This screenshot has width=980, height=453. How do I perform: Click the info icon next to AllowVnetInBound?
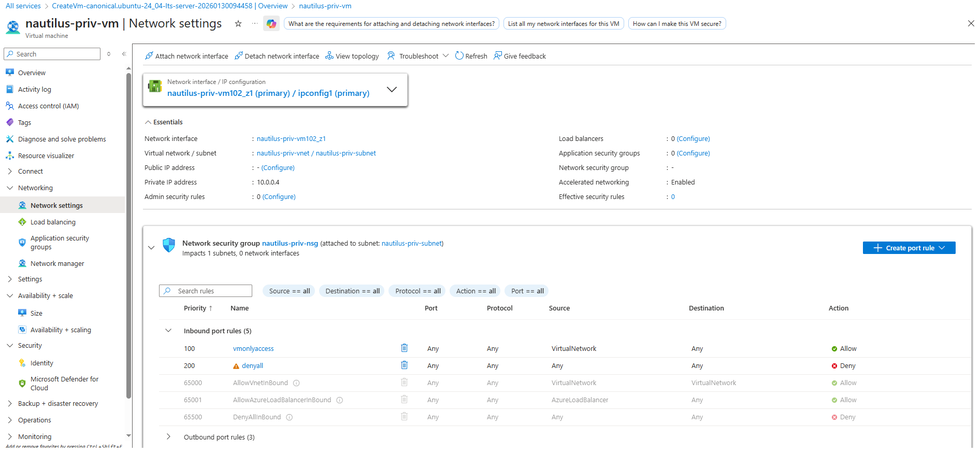[296, 383]
